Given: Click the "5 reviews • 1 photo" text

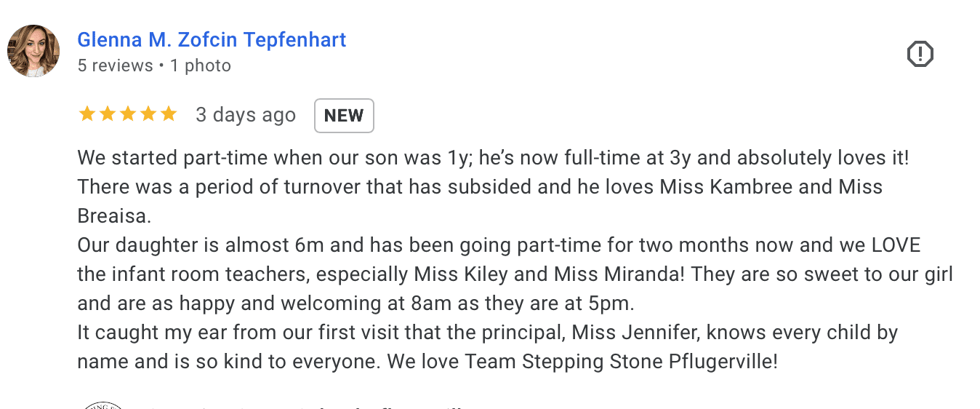Looking at the screenshot, I should 154,65.
